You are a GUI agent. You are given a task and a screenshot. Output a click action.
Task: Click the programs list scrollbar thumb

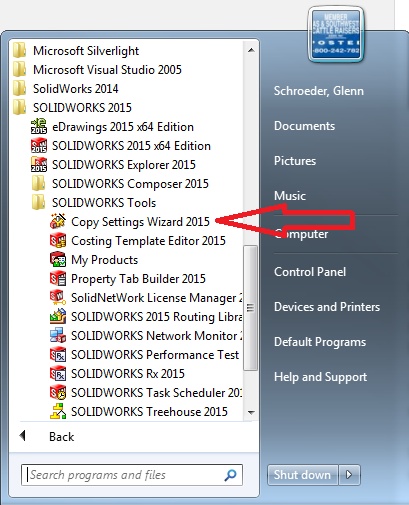250,308
